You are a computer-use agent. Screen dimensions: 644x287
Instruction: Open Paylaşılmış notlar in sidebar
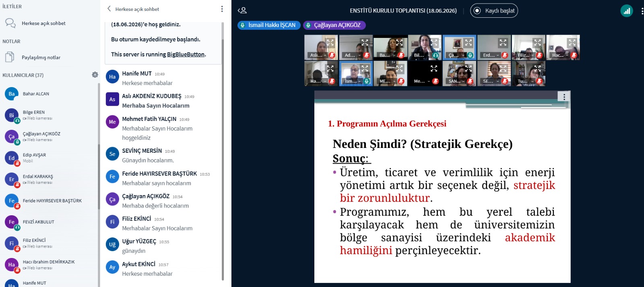coord(50,57)
